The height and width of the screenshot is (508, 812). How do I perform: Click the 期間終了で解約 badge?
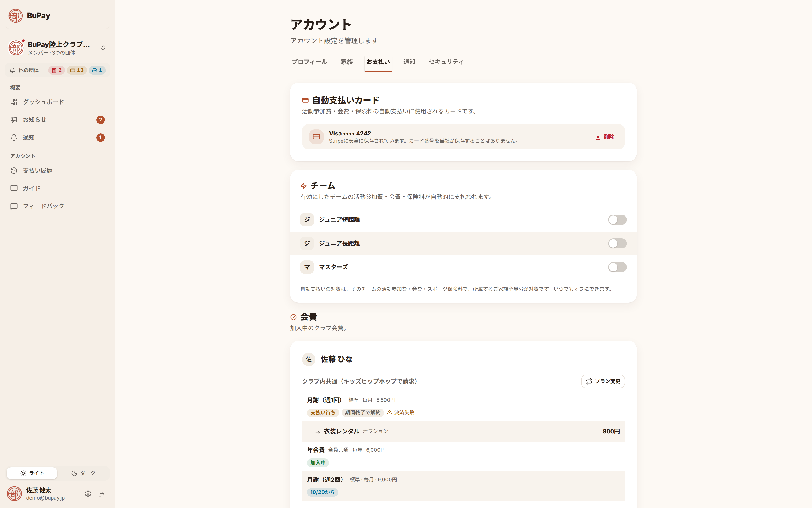coord(362,413)
